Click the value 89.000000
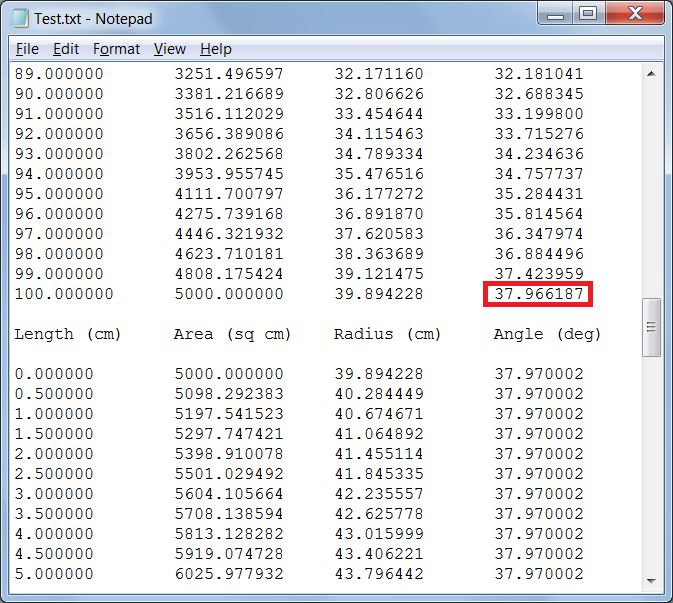This screenshot has height=603, width=673. pos(59,74)
